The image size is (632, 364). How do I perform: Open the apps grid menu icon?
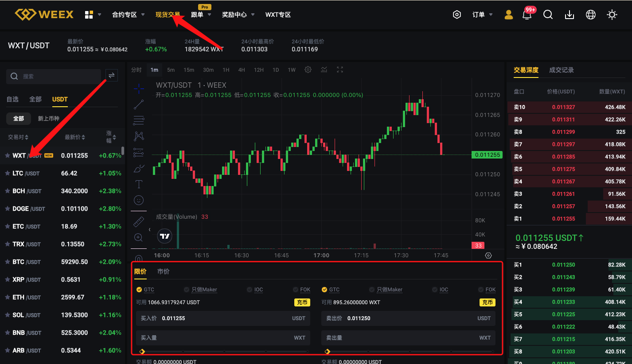(x=89, y=15)
